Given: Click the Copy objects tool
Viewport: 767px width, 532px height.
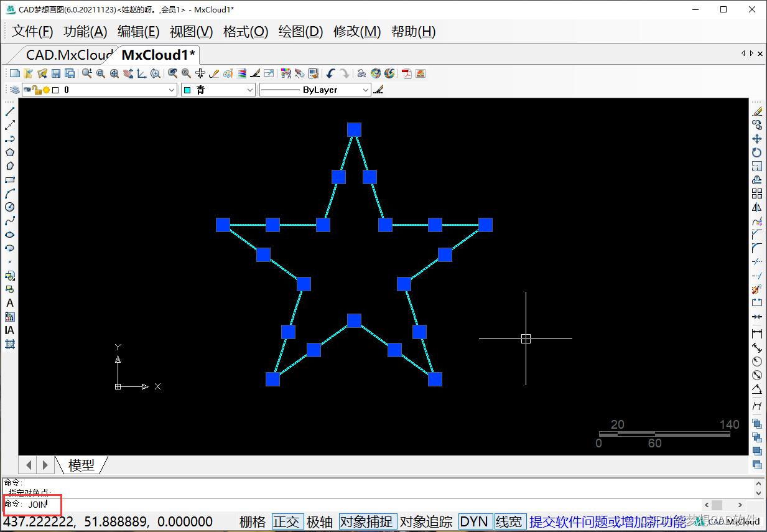Looking at the screenshot, I should [757, 125].
